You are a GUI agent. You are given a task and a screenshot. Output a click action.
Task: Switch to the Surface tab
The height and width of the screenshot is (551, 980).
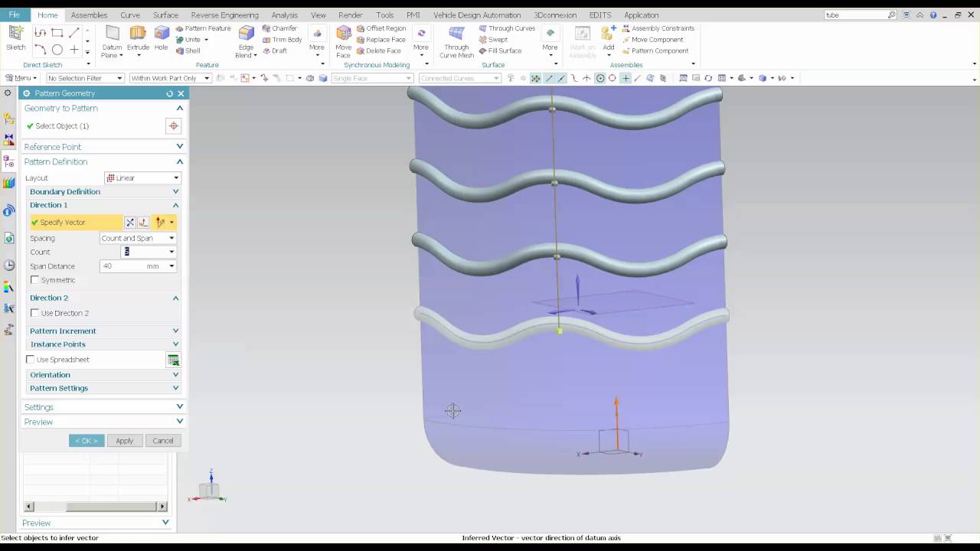pos(165,15)
